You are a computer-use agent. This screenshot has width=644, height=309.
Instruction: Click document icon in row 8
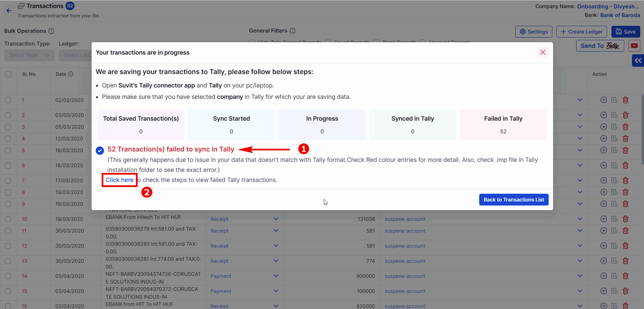pos(614,192)
